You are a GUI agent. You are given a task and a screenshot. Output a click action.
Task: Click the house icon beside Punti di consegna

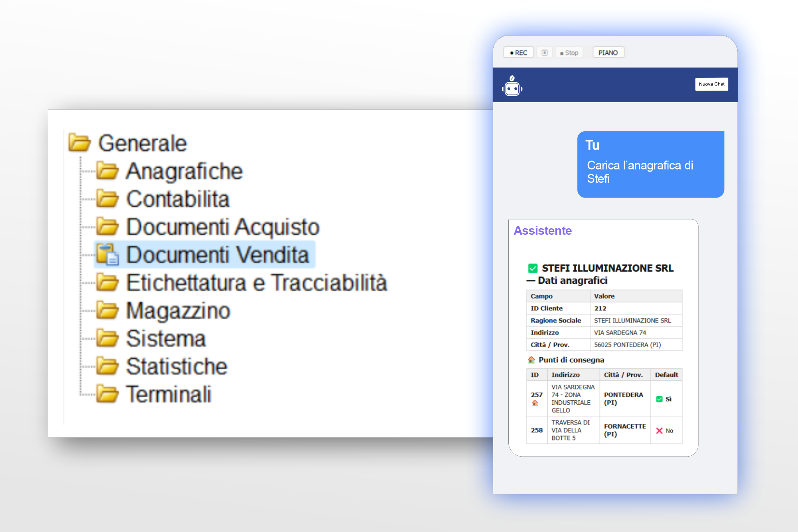click(531, 360)
